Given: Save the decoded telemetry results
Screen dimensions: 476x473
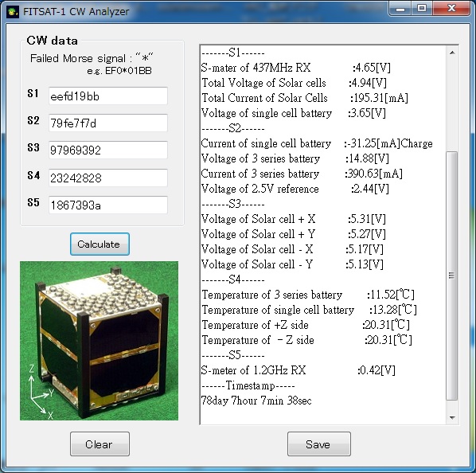Looking at the screenshot, I should [318, 444].
